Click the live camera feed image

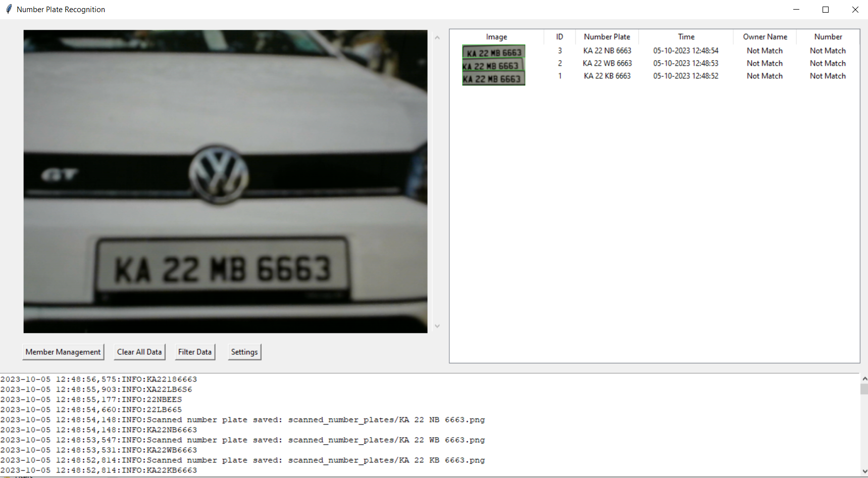point(225,181)
